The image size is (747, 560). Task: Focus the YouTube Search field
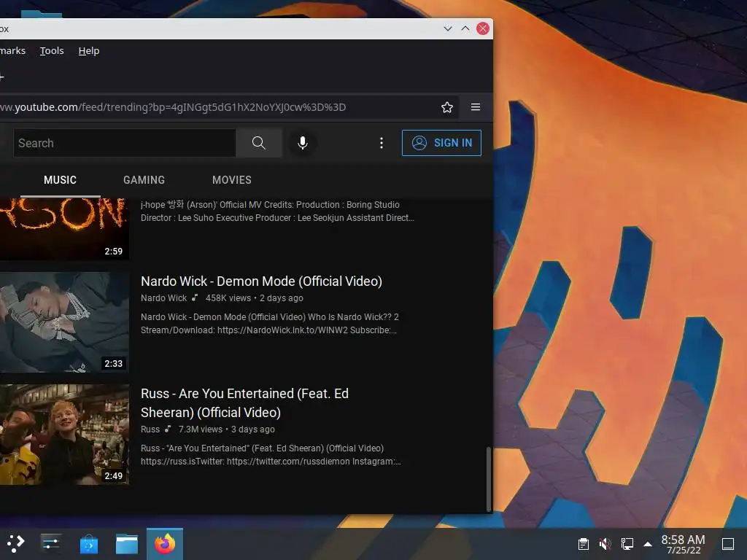124,143
